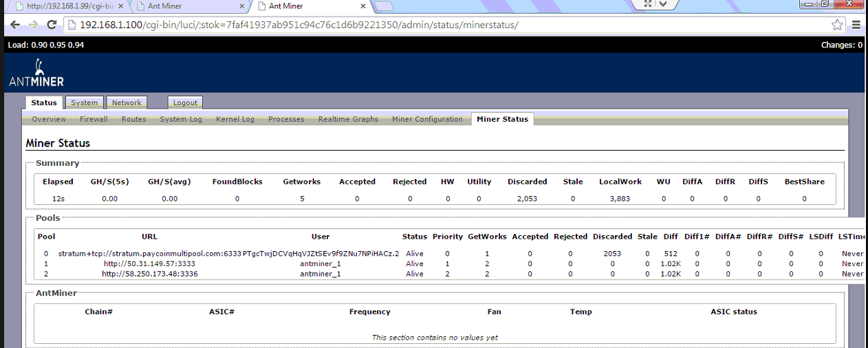Click the Pools section legend
Screen dimensions: 868x348
48,218
